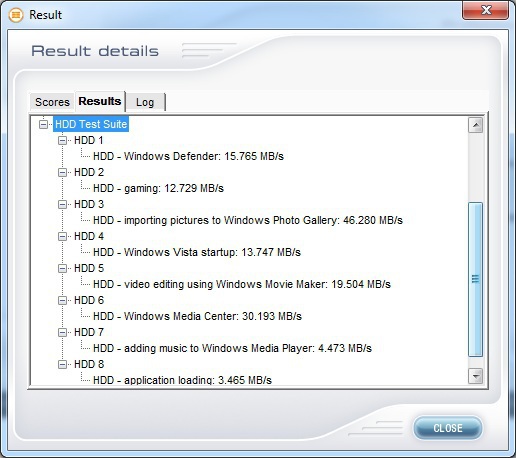This screenshot has width=516, height=458.
Task: Switch to the Scores tab
Action: tap(52, 102)
